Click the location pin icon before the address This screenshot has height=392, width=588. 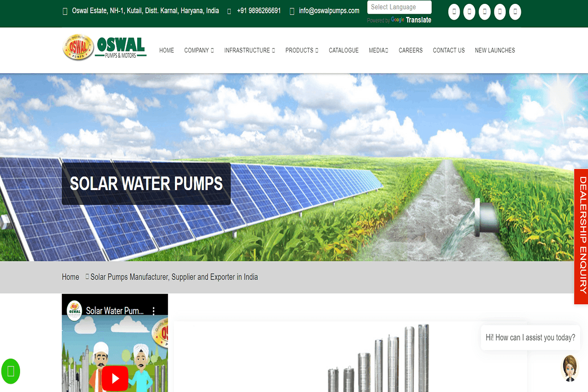tap(65, 10)
